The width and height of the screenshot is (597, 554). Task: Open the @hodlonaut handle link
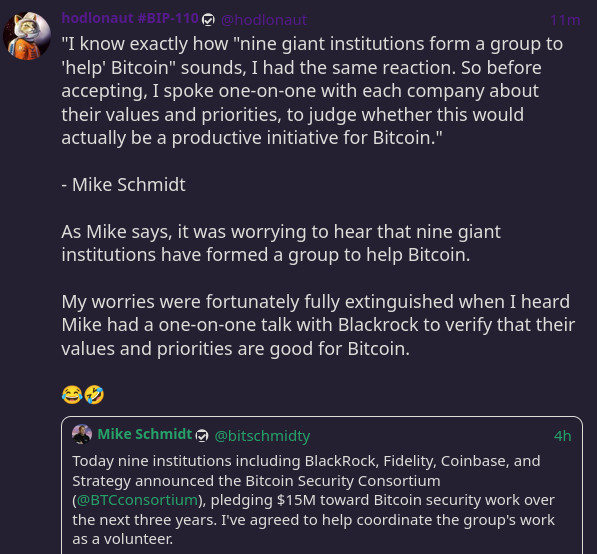pyautogui.click(x=264, y=20)
